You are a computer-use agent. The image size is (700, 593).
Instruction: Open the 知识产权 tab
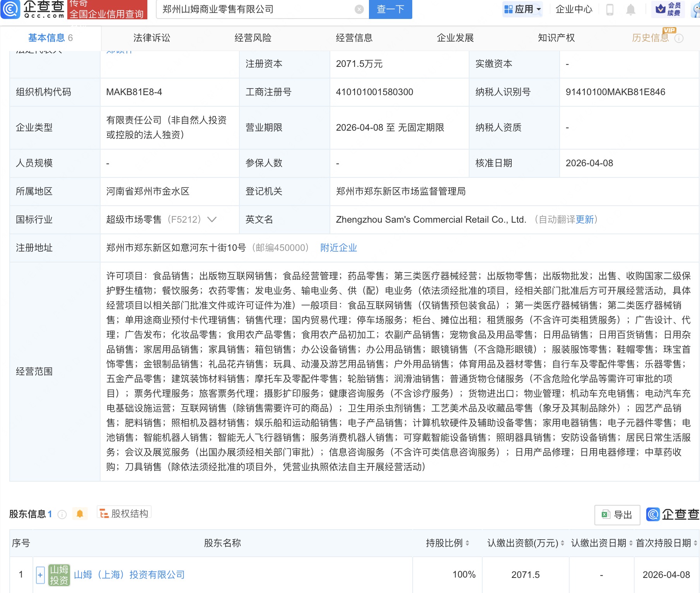click(556, 38)
